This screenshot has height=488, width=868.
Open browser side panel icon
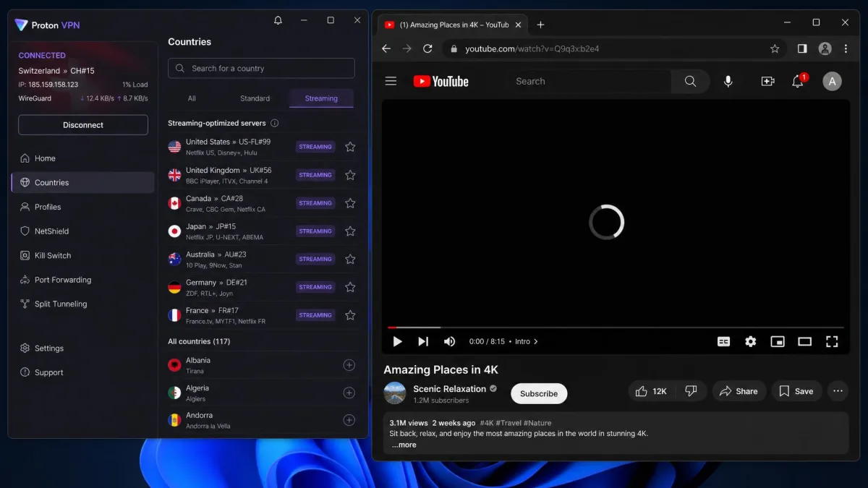pyautogui.click(x=802, y=48)
